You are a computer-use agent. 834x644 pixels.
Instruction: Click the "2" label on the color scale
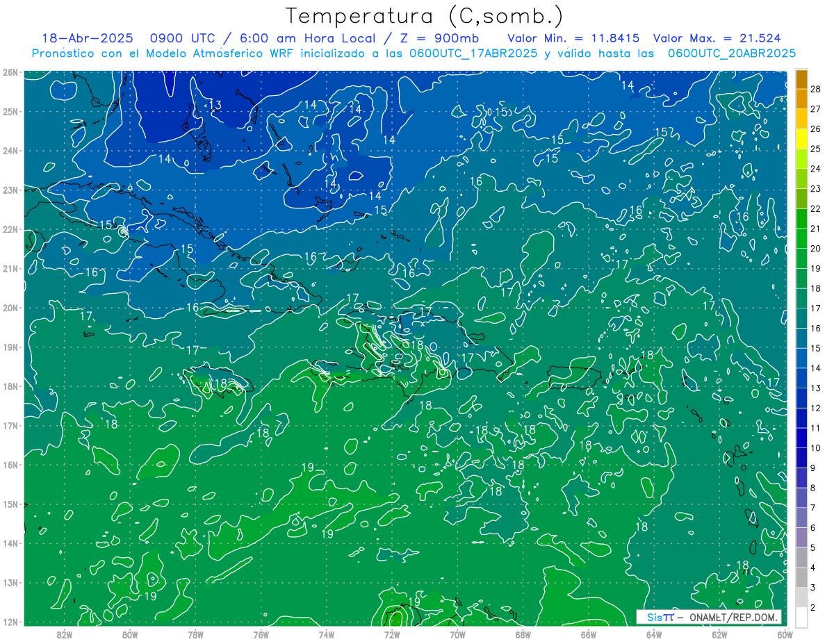click(813, 607)
